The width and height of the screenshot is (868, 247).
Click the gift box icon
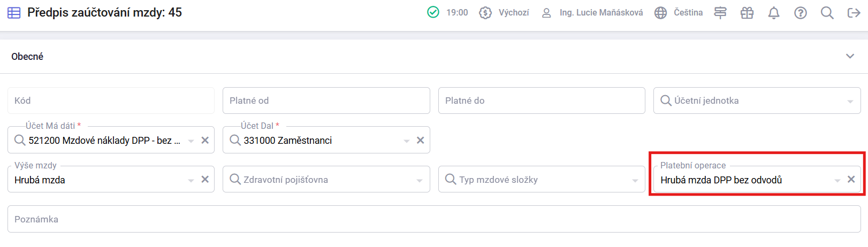pyautogui.click(x=747, y=13)
